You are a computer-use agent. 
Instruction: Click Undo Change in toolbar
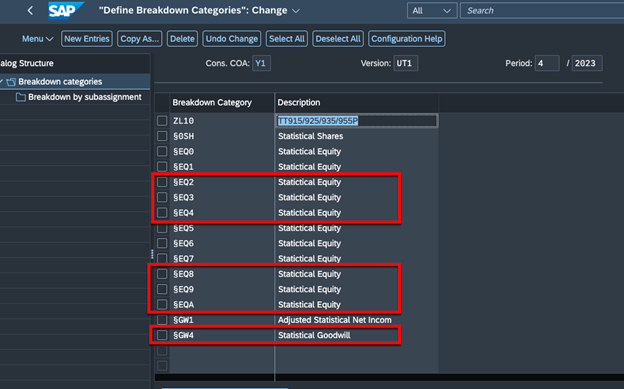coord(232,39)
